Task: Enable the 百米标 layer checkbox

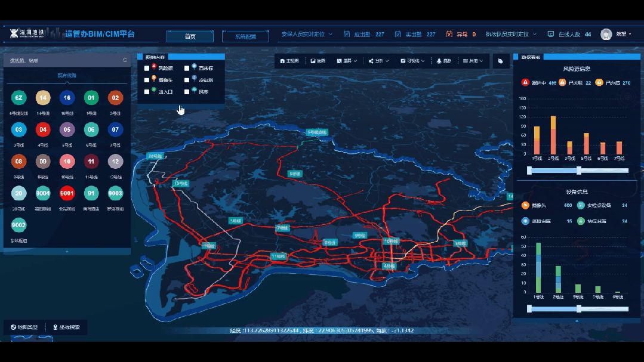Action: coord(187,68)
